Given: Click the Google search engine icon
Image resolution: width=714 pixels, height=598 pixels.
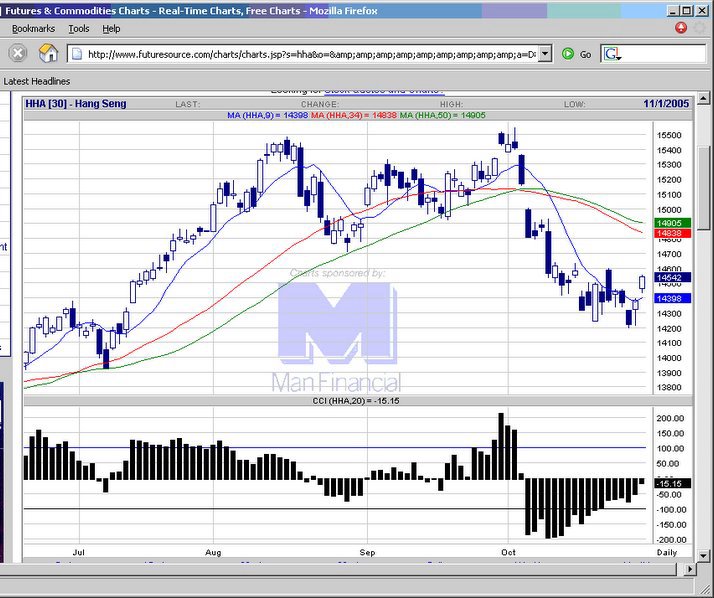Looking at the screenshot, I should [x=612, y=54].
